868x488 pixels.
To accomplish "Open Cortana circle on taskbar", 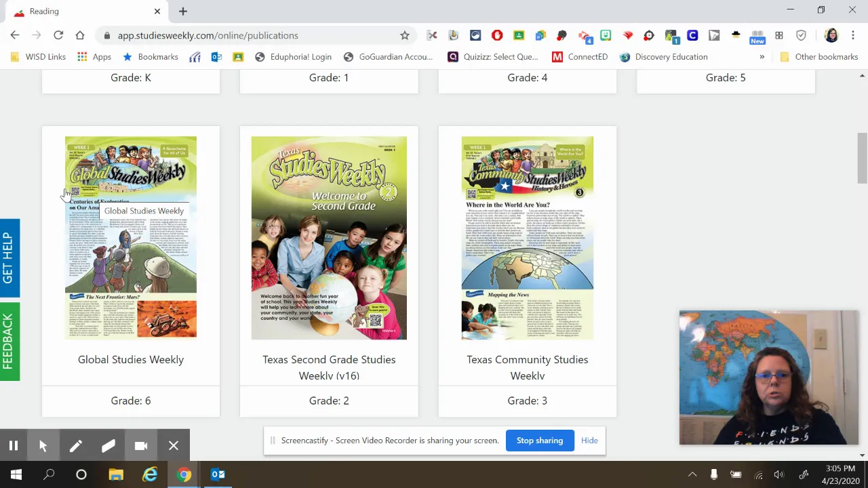I will pos(81,474).
